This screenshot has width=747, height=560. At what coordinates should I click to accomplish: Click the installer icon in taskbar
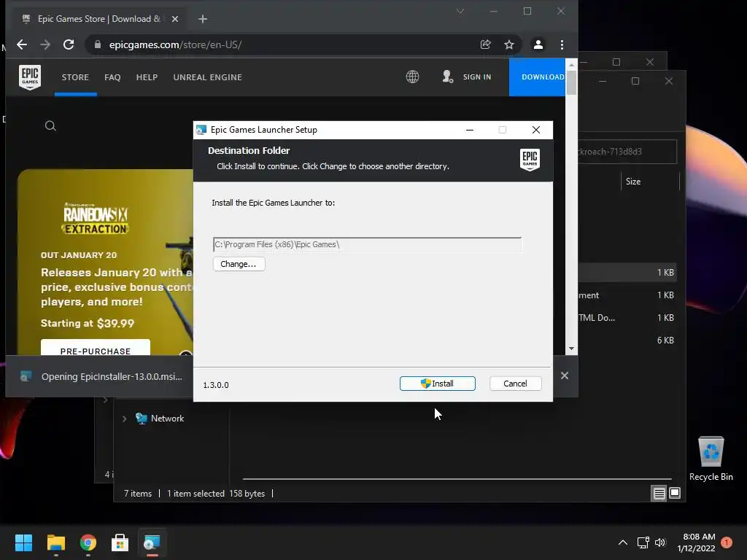tap(152, 542)
